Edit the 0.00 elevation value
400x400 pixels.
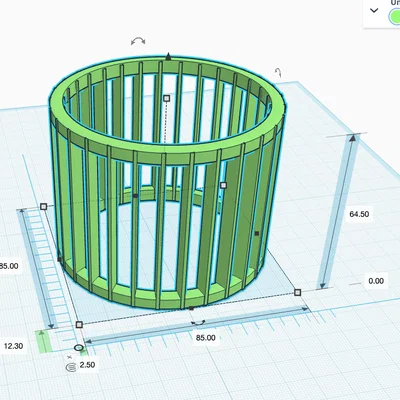[376, 281]
